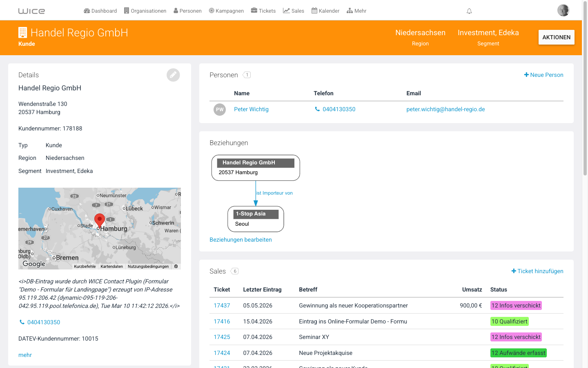Click the status badge of ticket 17437
588x368 pixels.
(516, 305)
